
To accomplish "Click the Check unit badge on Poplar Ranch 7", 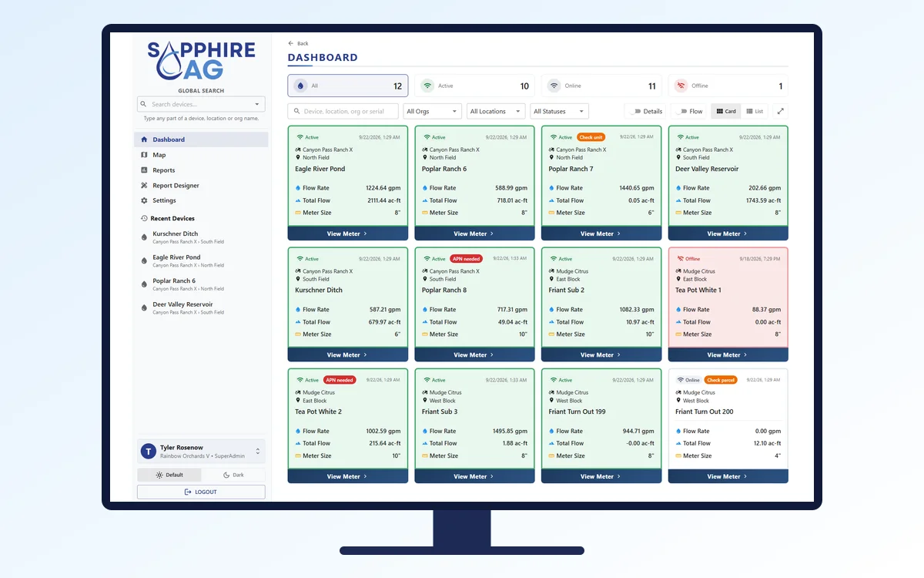I will 591,137.
